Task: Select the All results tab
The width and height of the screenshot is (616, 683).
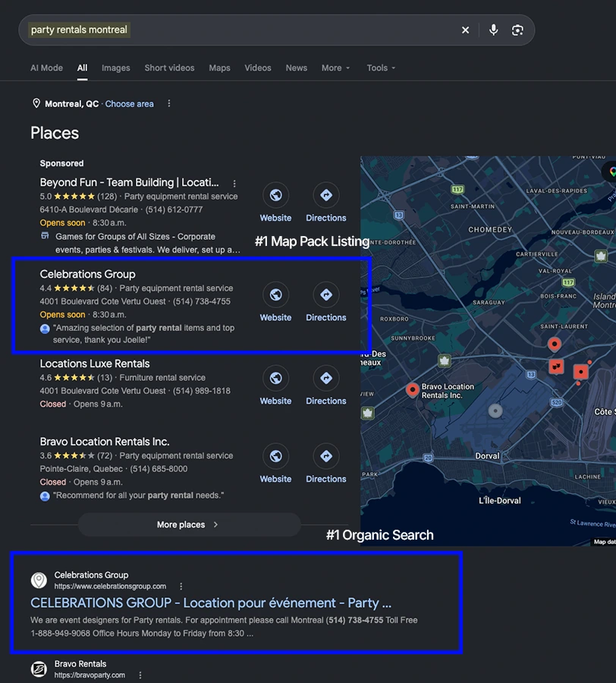Action: [82, 68]
